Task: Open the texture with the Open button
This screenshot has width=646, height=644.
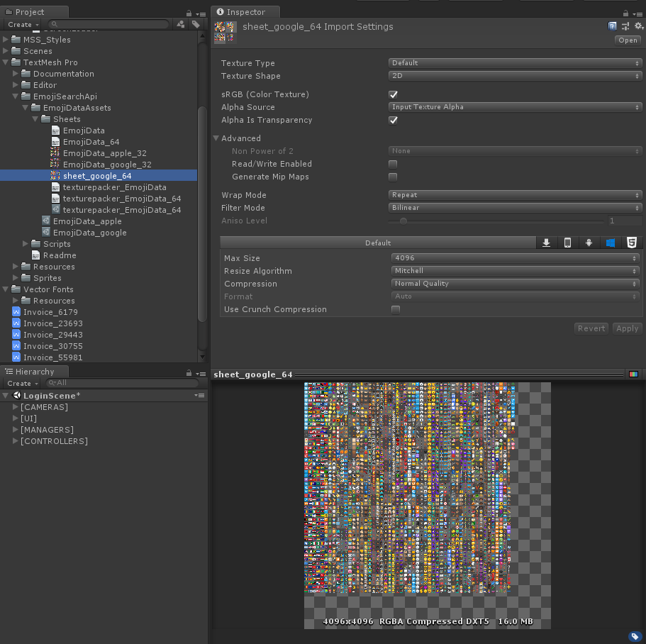Action: [x=627, y=40]
